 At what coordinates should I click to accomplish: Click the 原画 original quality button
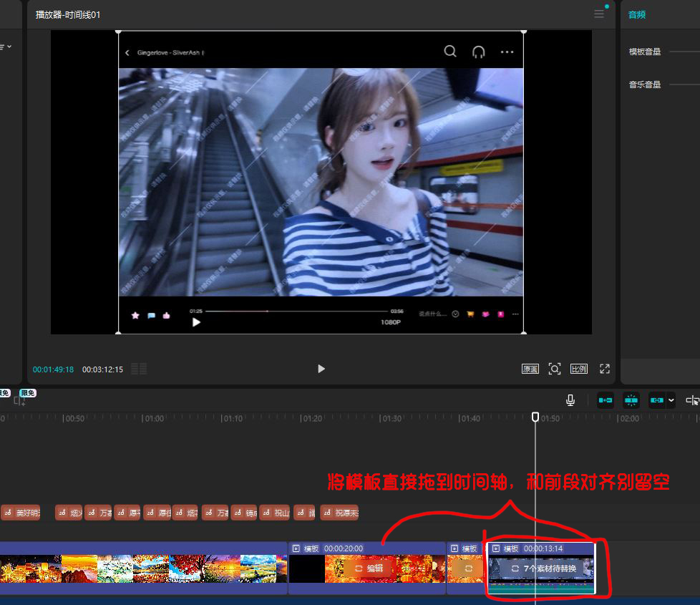pyautogui.click(x=530, y=369)
